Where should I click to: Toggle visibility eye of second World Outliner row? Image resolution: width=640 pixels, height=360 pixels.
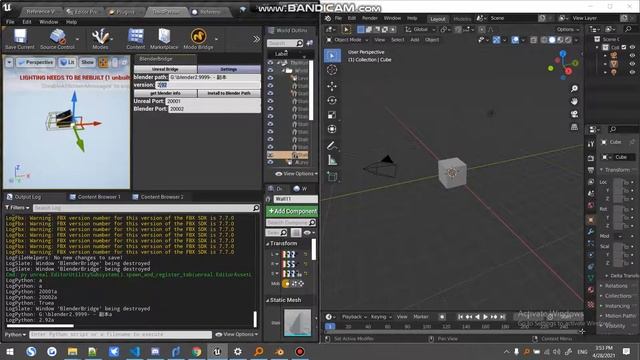pos(270,70)
